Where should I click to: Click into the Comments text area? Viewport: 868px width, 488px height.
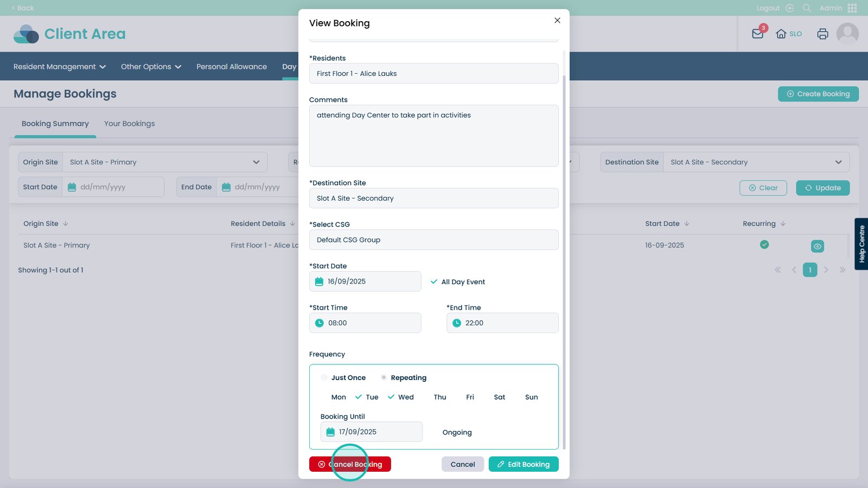(433, 136)
